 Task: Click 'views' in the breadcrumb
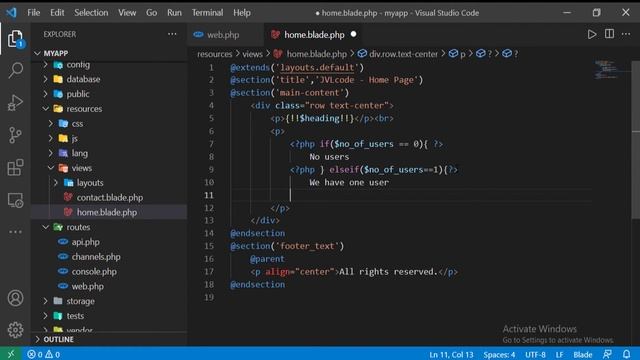(252, 54)
